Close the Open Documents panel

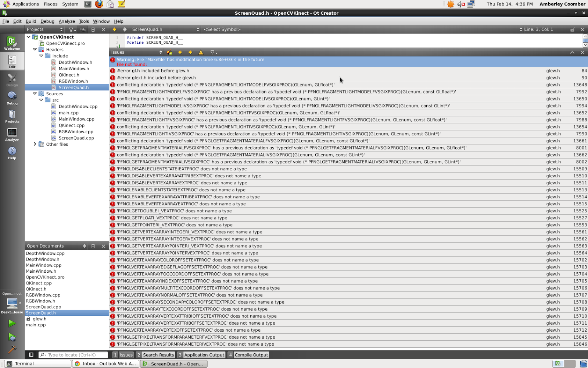(x=103, y=246)
